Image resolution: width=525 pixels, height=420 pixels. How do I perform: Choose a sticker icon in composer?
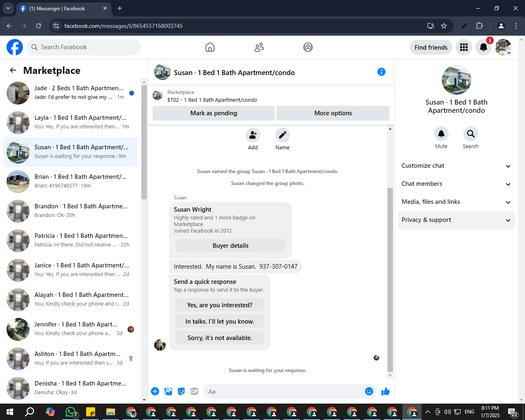[x=181, y=391]
